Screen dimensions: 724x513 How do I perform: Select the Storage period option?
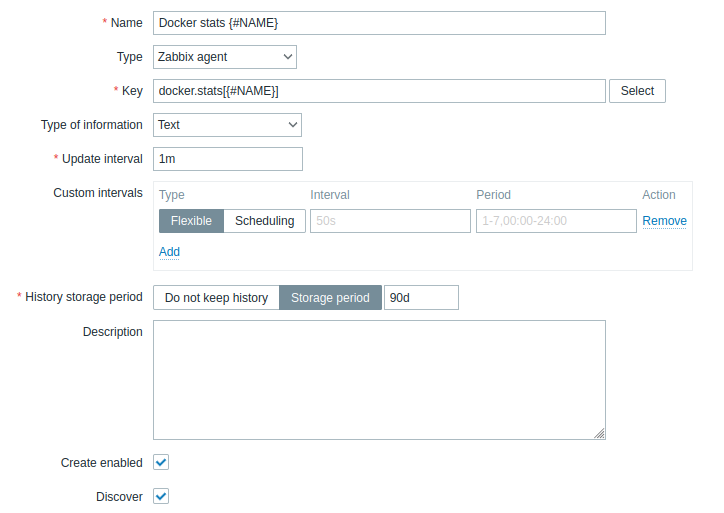pyautogui.click(x=330, y=298)
